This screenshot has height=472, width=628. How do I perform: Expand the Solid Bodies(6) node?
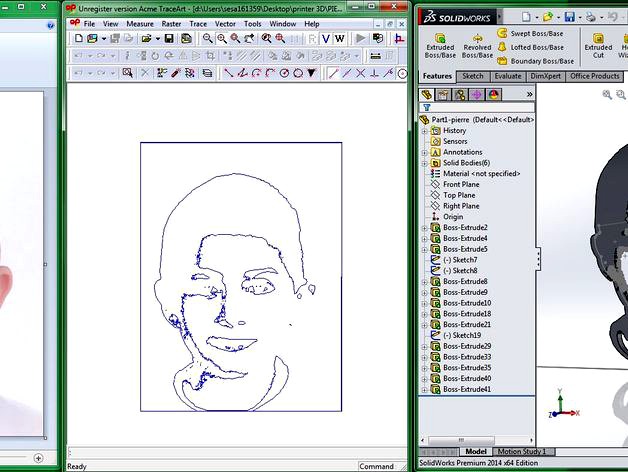coord(424,163)
